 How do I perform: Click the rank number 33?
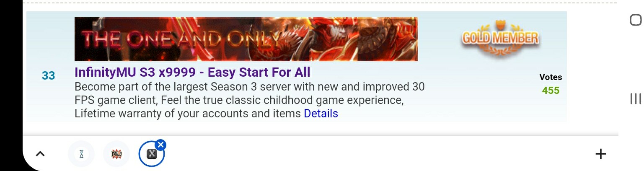48,75
